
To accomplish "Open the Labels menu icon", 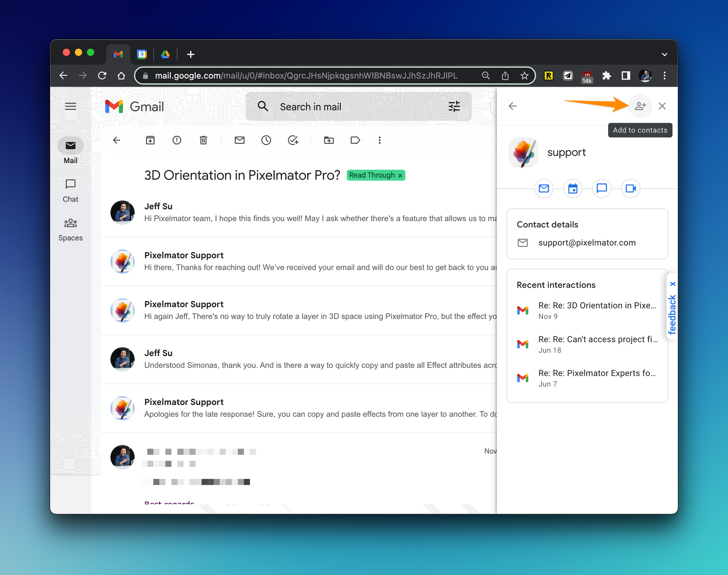I will pyautogui.click(x=355, y=140).
